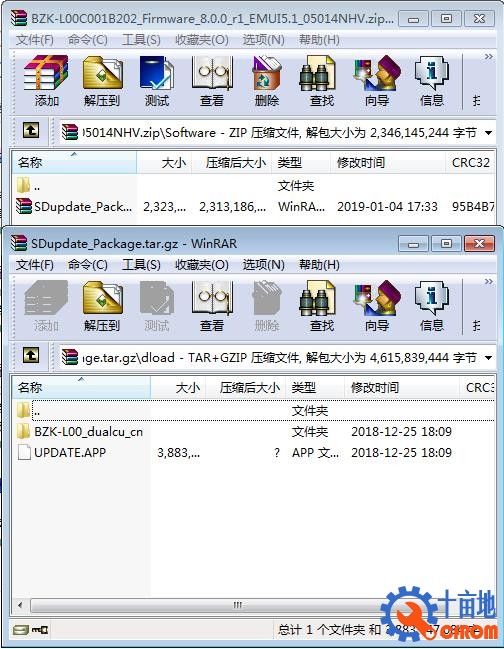Sort by Packed Size (压缩后大小) in SDupdate_Package window
Screen dimensions: 504x649
click(x=246, y=388)
